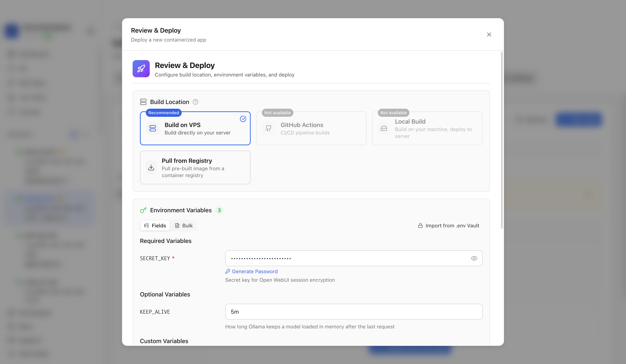Click Import from .env Vault button
Viewport: 626px width, 364px height.
[449, 226]
